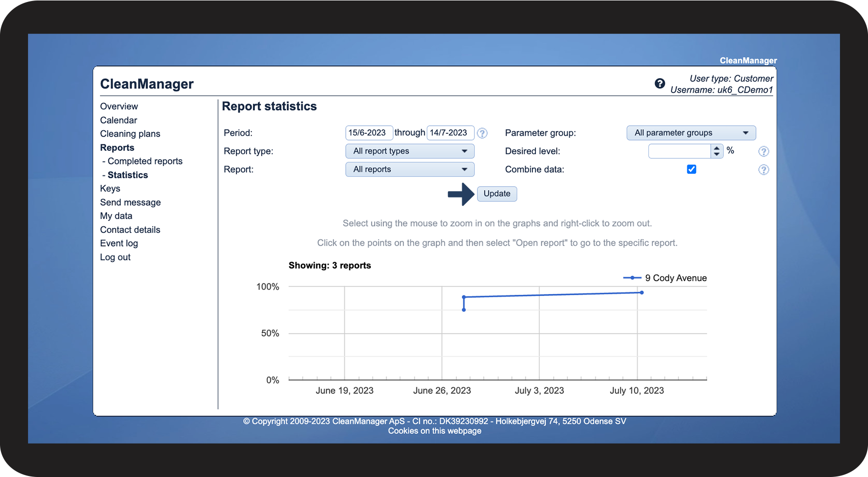The height and width of the screenshot is (477, 868).
Task: Click the black help question mark icon
Action: 660,84
